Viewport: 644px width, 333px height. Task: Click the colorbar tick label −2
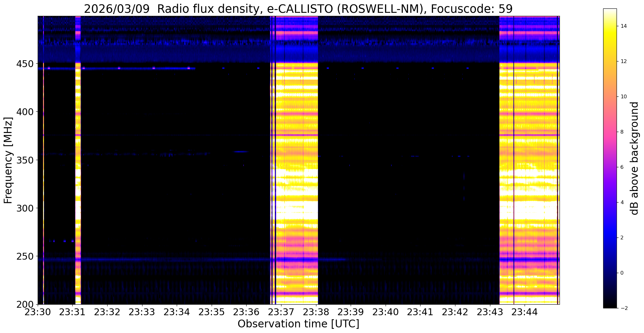[624, 308]
